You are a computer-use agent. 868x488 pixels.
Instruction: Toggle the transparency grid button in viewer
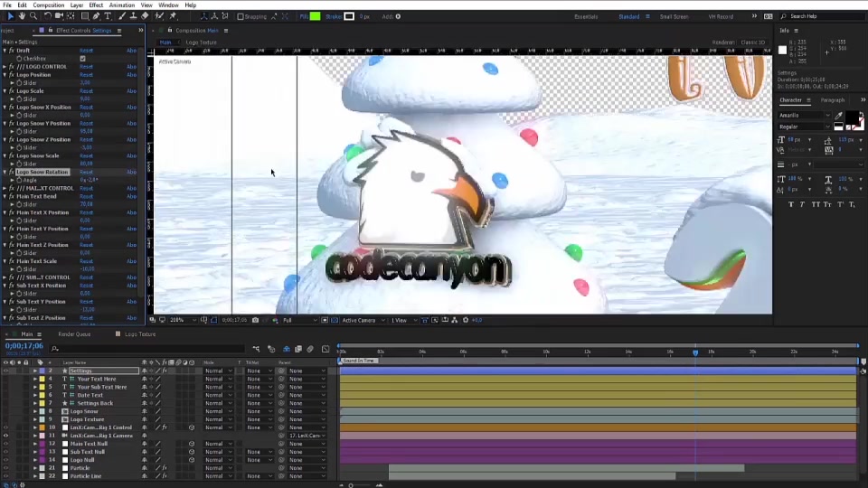point(335,320)
